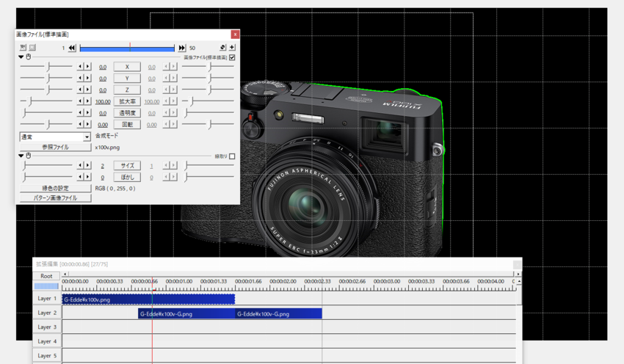Viewport: 624px width, 364px height.
Task: Toggle Layer 1 in the timeline
Action: coord(47,299)
